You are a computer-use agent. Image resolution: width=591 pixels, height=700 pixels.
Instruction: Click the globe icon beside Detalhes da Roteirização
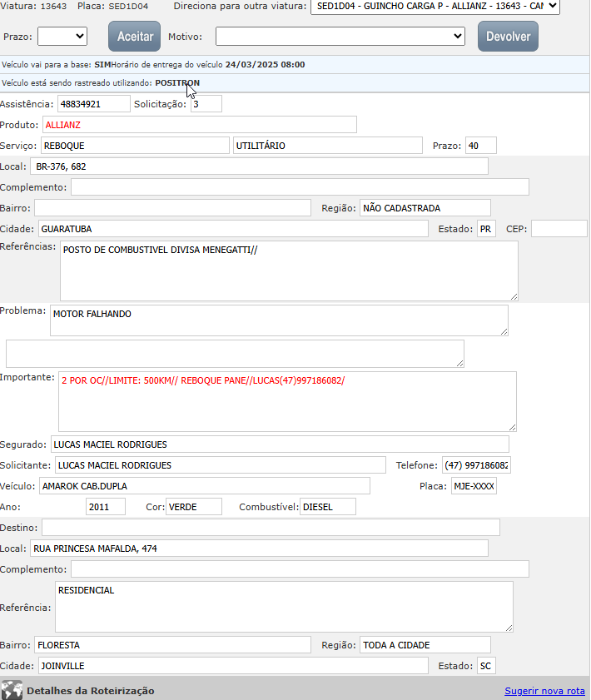coord(12,691)
